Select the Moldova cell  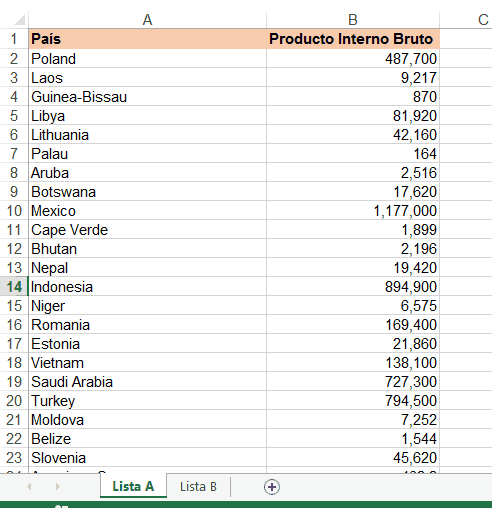point(147,420)
